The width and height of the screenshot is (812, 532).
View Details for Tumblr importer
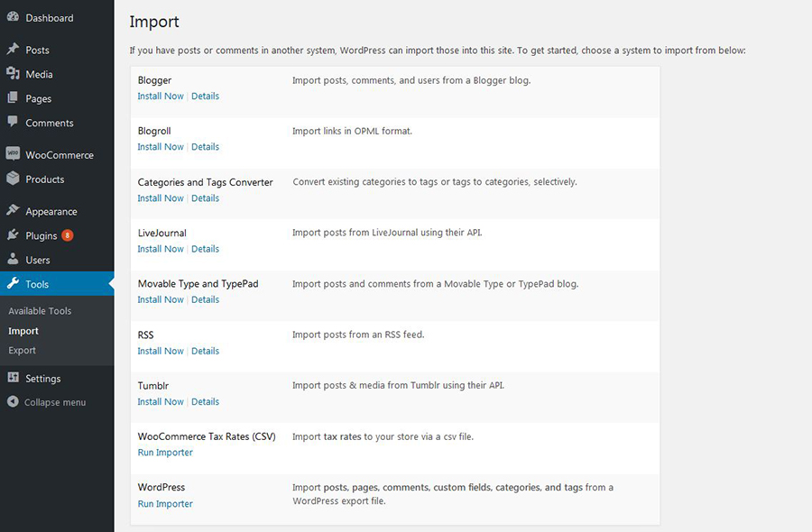tap(206, 401)
